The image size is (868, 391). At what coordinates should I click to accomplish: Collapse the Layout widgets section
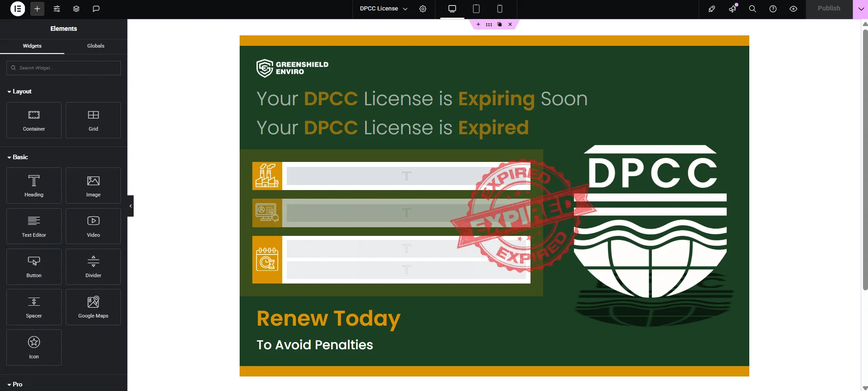click(19, 91)
